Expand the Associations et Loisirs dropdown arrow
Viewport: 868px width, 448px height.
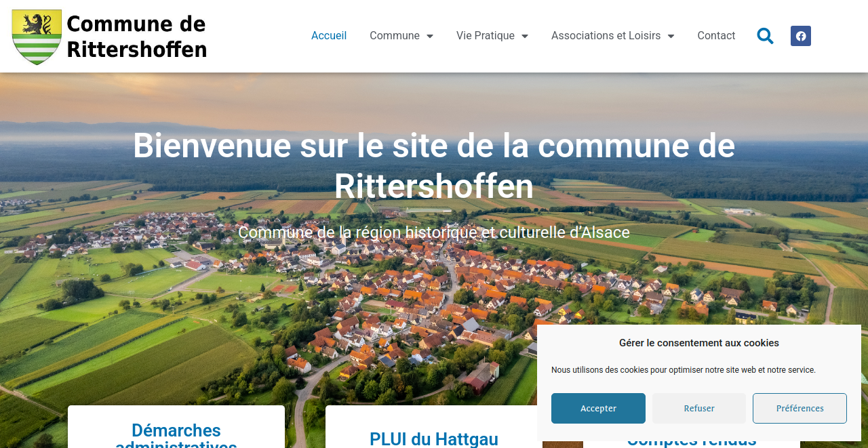click(x=671, y=36)
